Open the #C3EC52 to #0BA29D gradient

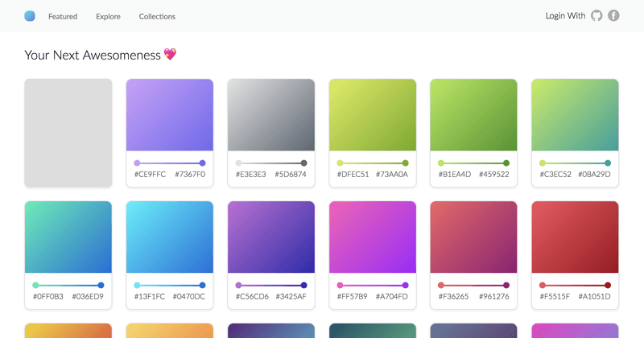point(575,114)
